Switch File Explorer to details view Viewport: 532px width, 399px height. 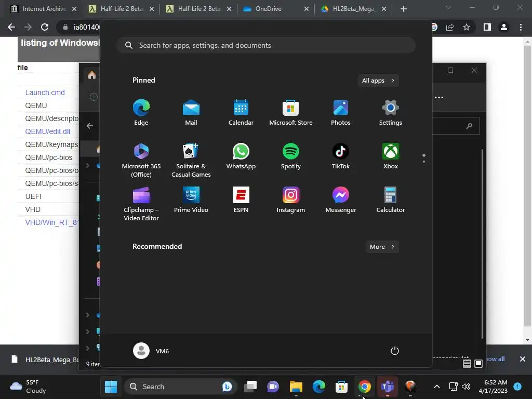pos(467,364)
